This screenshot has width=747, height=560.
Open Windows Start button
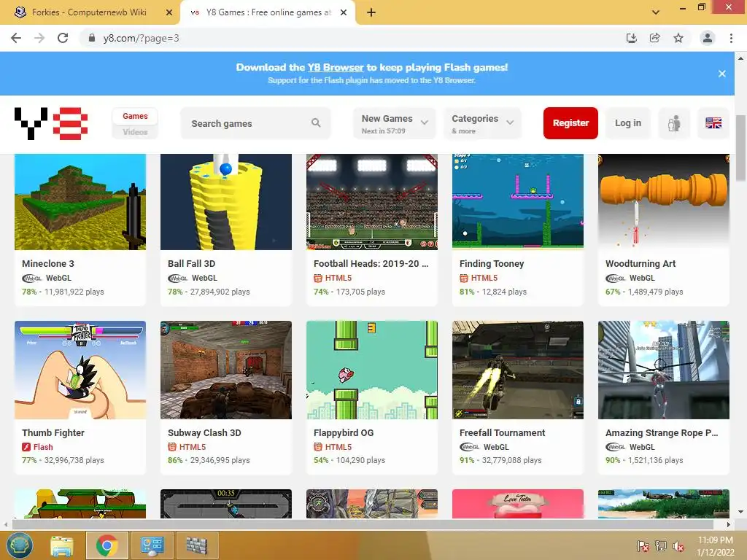19,545
